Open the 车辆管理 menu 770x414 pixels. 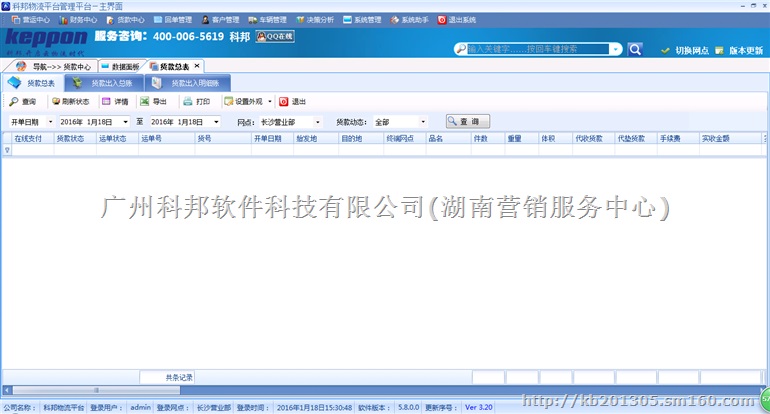(x=267, y=20)
